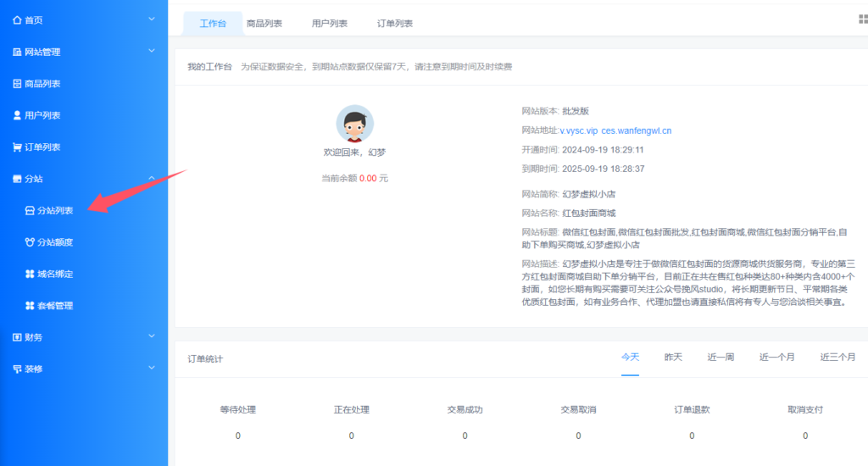Image resolution: width=868 pixels, height=466 pixels.
Task: Click the 0.00 balance amount
Action: [368, 179]
